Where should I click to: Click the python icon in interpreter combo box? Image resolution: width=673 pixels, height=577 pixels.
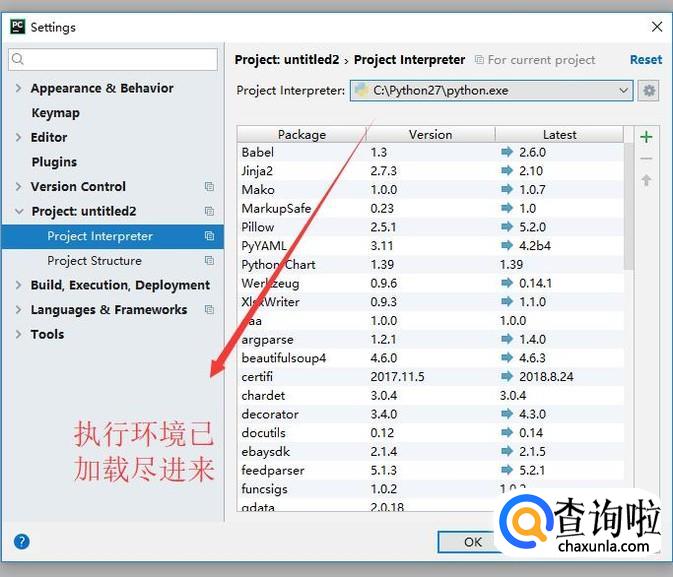[x=362, y=90]
